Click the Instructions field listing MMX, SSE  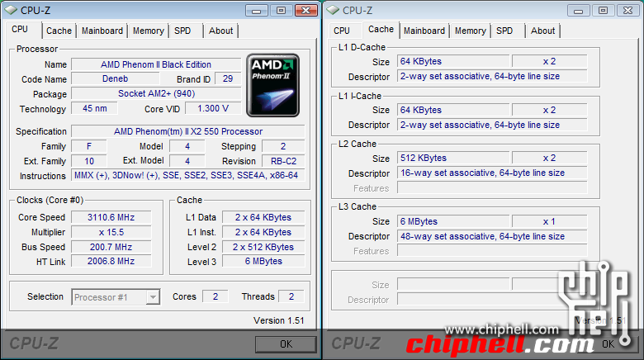click(x=188, y=176)
